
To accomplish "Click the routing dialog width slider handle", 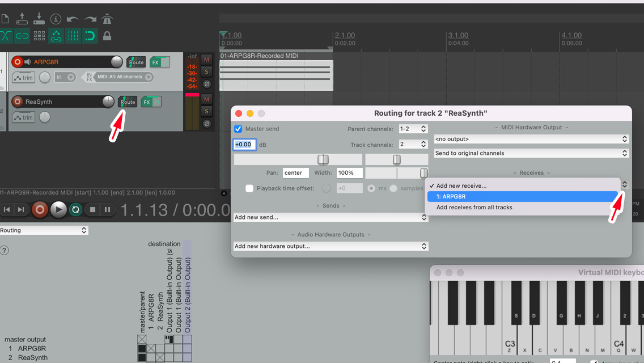I will (x=424, y=173).
